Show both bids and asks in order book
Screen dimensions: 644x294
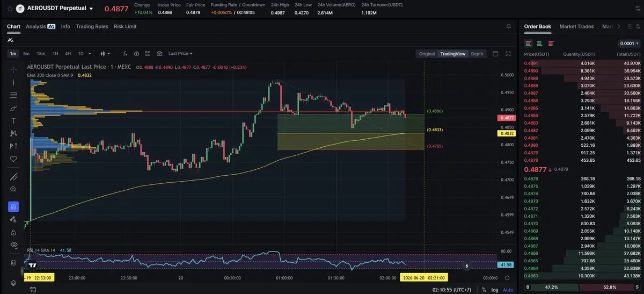pyautogui.click(x=529, y=44)
